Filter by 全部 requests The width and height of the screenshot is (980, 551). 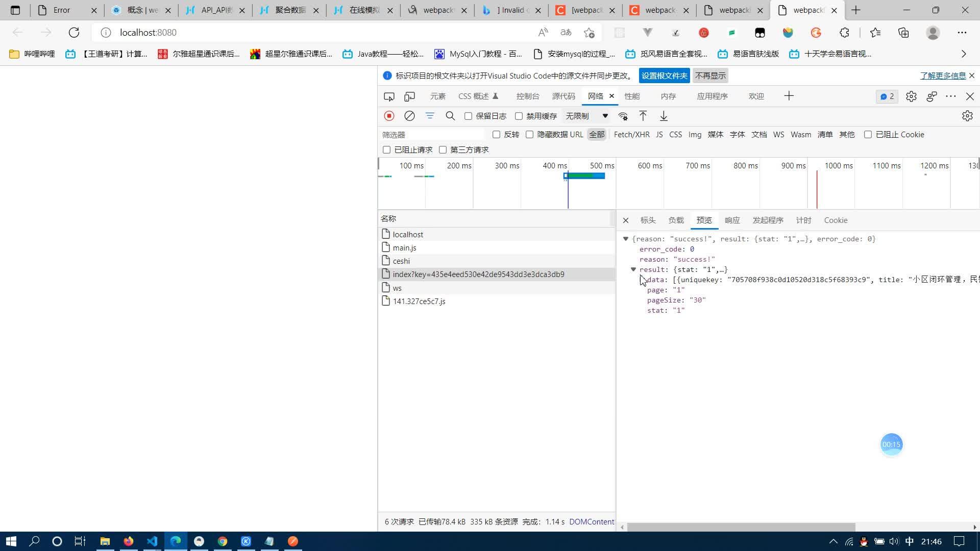[x=597, y=134]
